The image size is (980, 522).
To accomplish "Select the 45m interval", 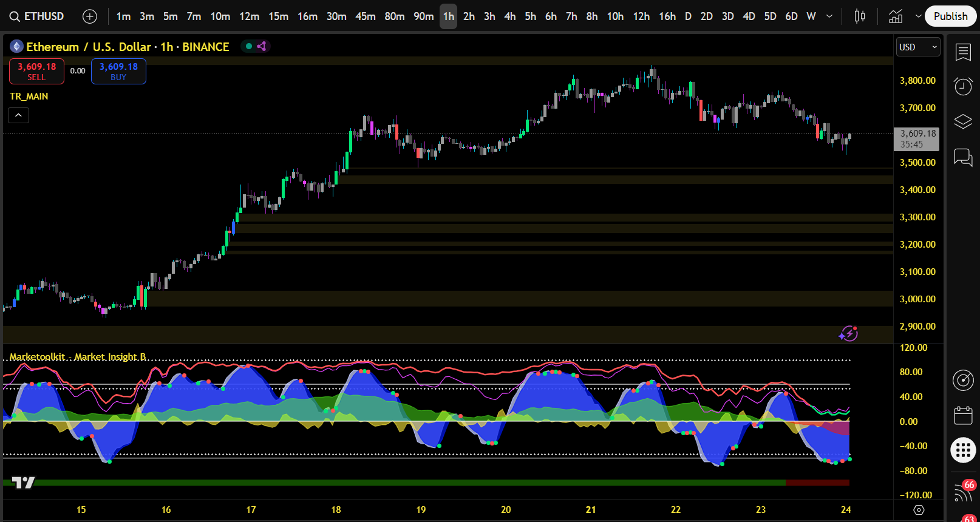I will pyautogui.click(x=366, y=16).
